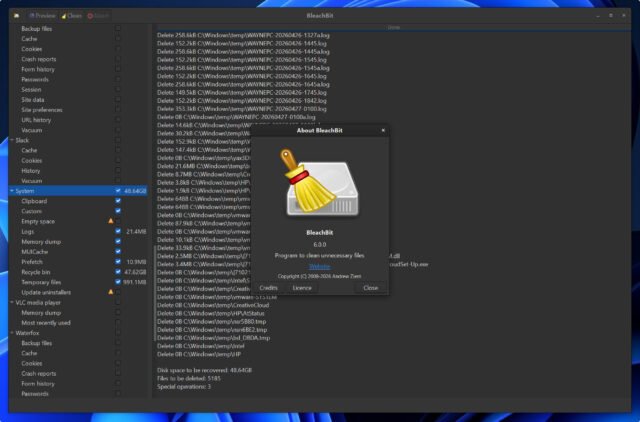Uncheck the Prefetch checkbox
640x422 pixels.
(118, 261)
